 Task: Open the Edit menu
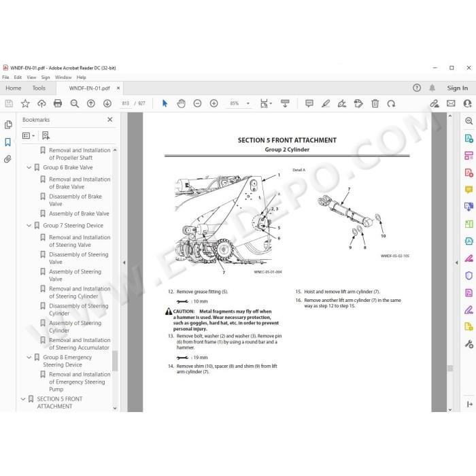tap(18, 78)
